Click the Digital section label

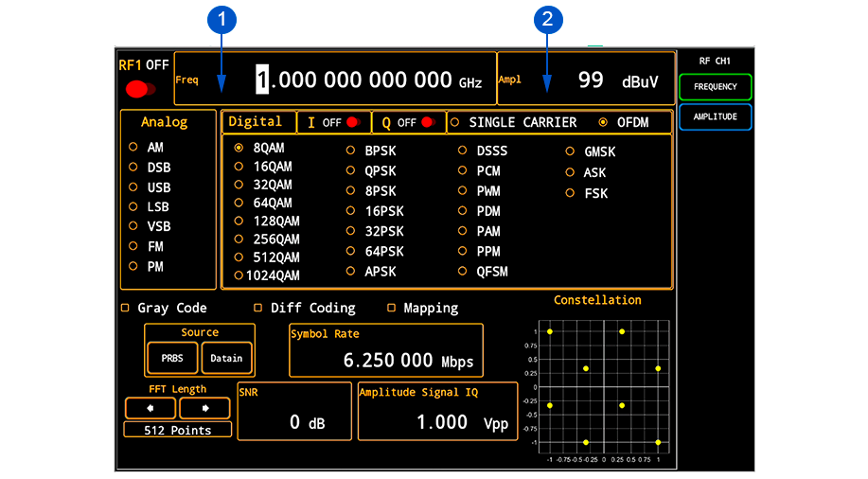pyautogui.click(x=255, y=121)
